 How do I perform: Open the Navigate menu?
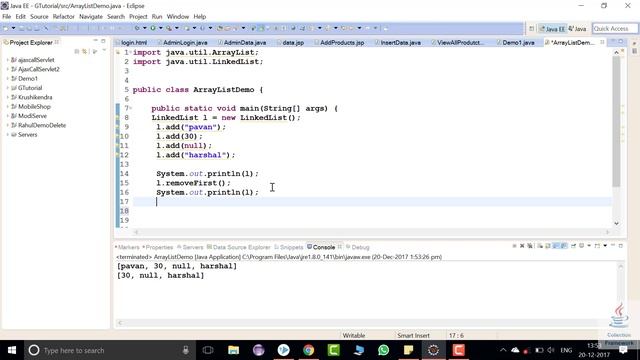tap(91, 16)
